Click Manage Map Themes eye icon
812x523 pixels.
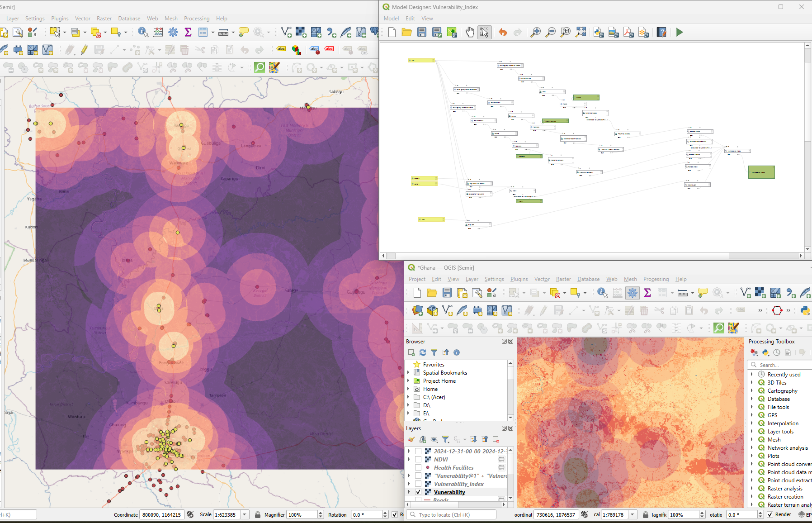pyautogui.click(x=434, y=439)
